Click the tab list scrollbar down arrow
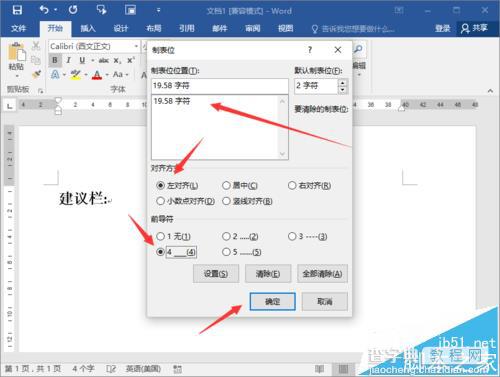Viewport: 500px width, 377px height. point(283,154)
